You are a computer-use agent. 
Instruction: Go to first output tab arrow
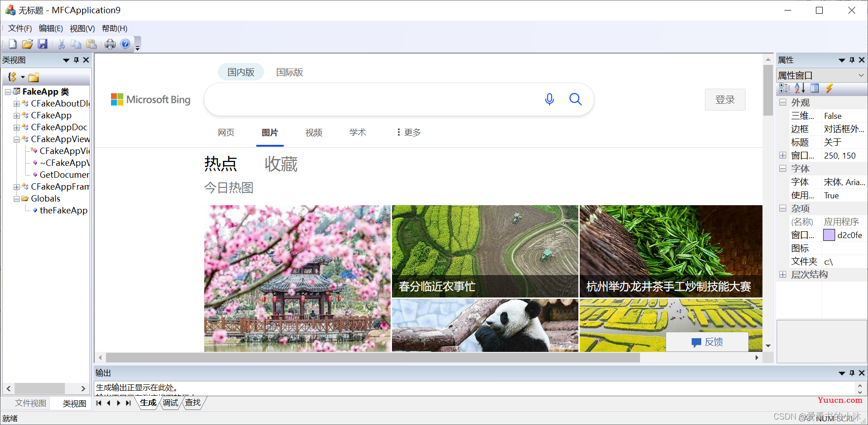pyautogui.click(x=99, y=403)
